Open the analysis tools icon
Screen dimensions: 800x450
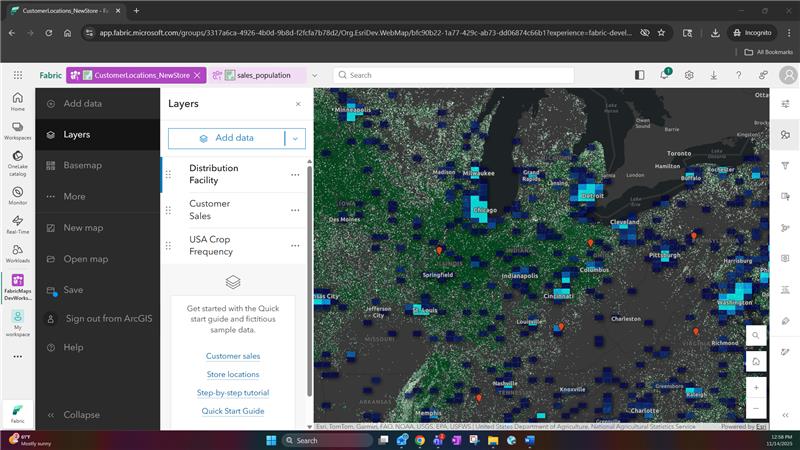click(785, 290)
